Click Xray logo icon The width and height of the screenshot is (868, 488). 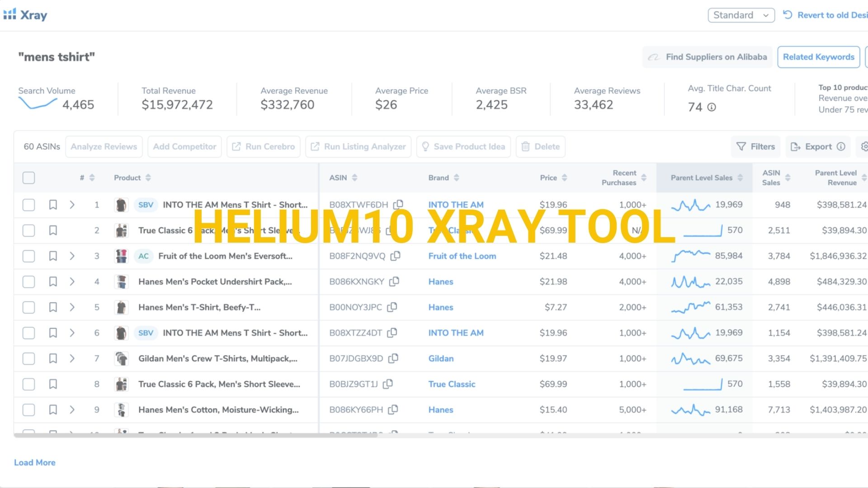click(9, 14)
